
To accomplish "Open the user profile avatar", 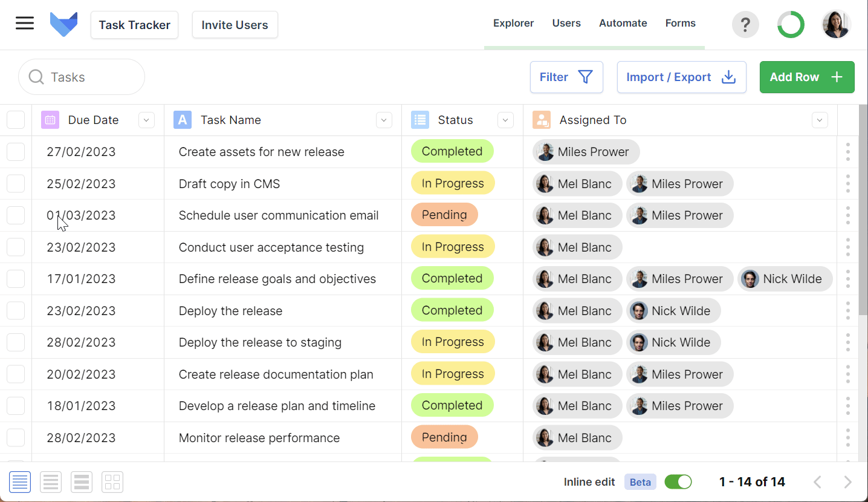I will (836, 25).
